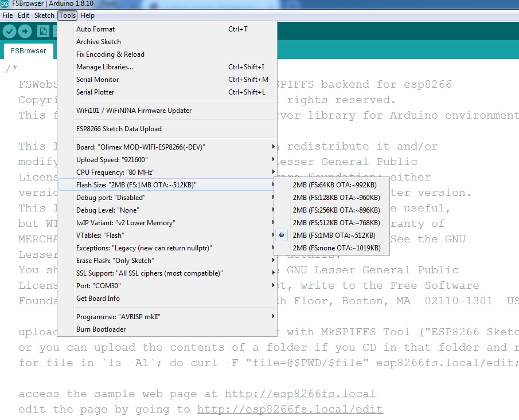Click ESP8266 Sketch Data Upload
Screen dimensions: 519x420
[x=119, y=129]
